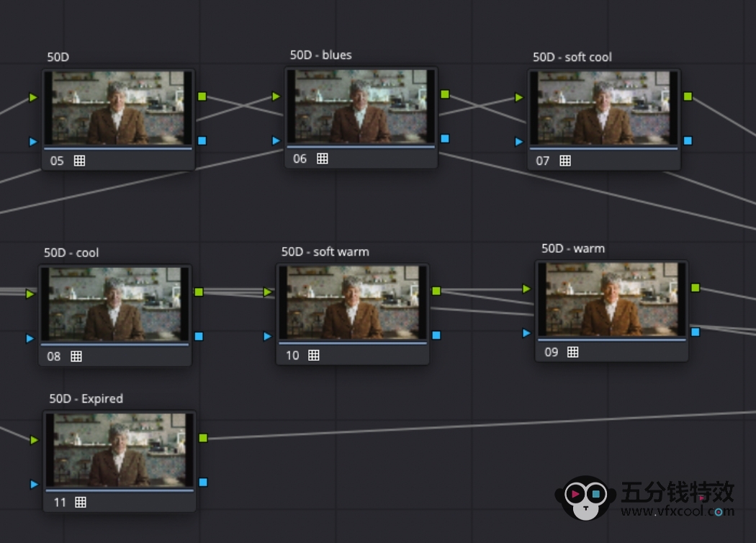This screenshot has height=543, width=756.
Task: Click the green RGB input of node 11
Action: coord(34,440)
